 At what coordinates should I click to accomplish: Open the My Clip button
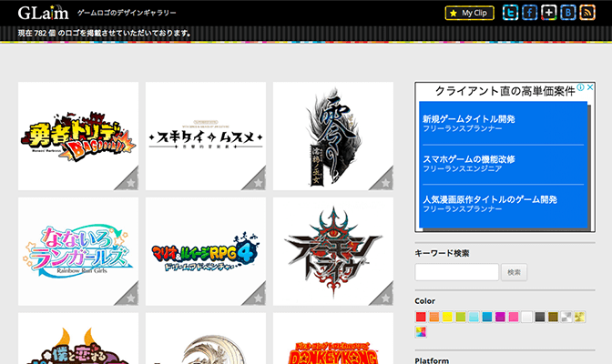[470, 13]
